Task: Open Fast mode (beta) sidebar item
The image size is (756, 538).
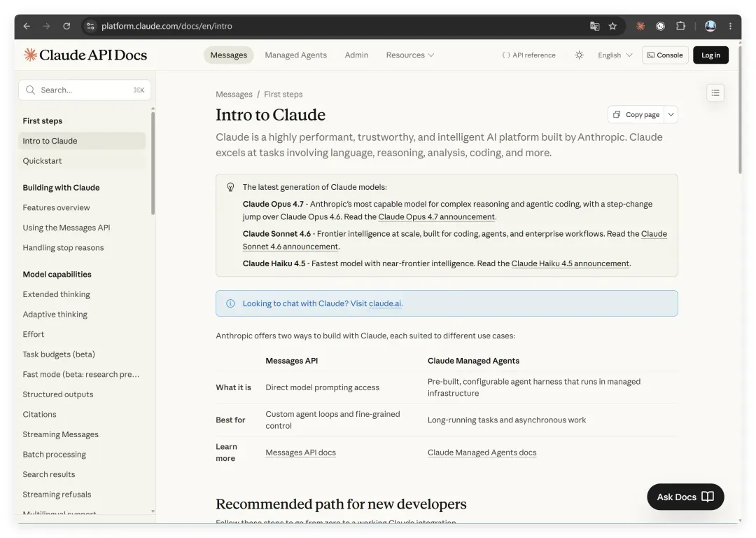Action: (x=82, y=375)
